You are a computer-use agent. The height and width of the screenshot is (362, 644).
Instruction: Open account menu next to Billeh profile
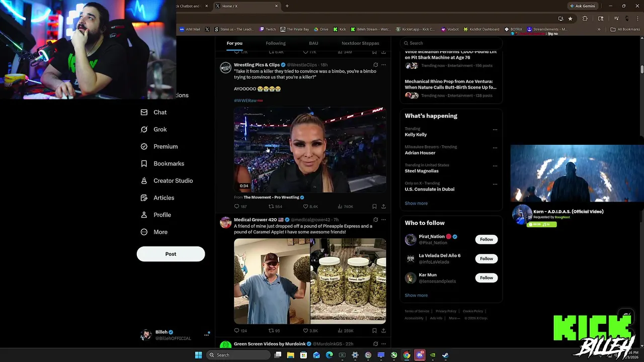(x=206, y=334)
